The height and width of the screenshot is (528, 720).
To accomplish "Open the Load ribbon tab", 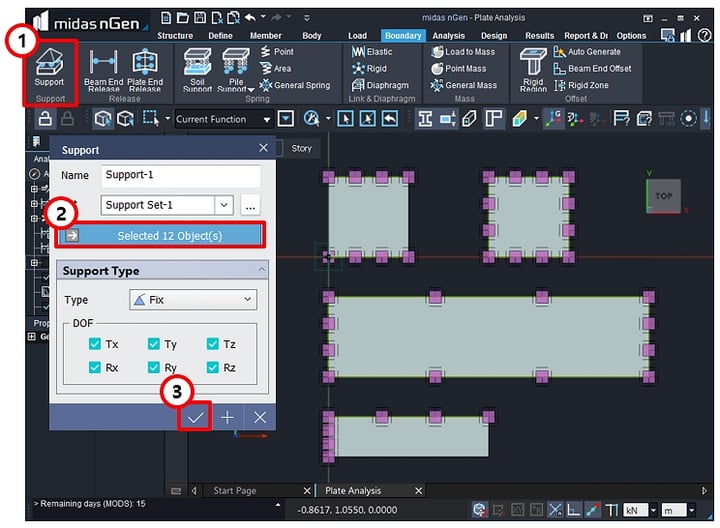I will [x=357, y=35].
